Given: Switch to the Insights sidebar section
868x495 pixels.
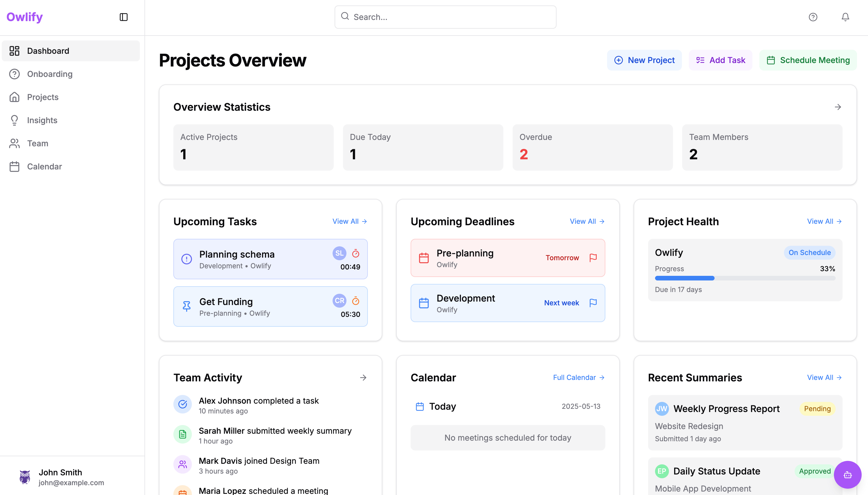Looking at the screenshot, I should click(x=42, y=120).
